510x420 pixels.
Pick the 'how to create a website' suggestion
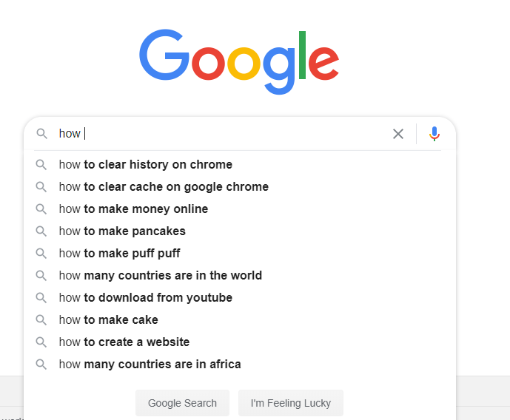coord(124,342)
